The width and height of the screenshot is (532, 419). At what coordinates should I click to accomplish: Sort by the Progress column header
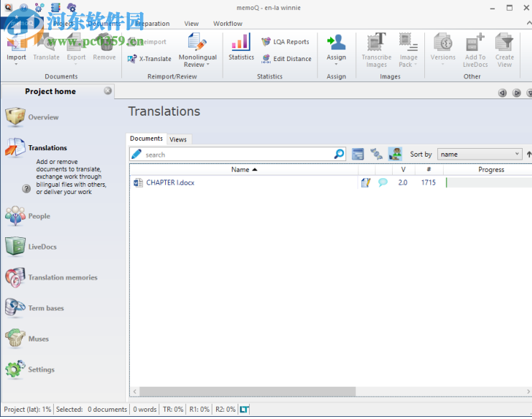pyautogui.click(x=490, y=170)
